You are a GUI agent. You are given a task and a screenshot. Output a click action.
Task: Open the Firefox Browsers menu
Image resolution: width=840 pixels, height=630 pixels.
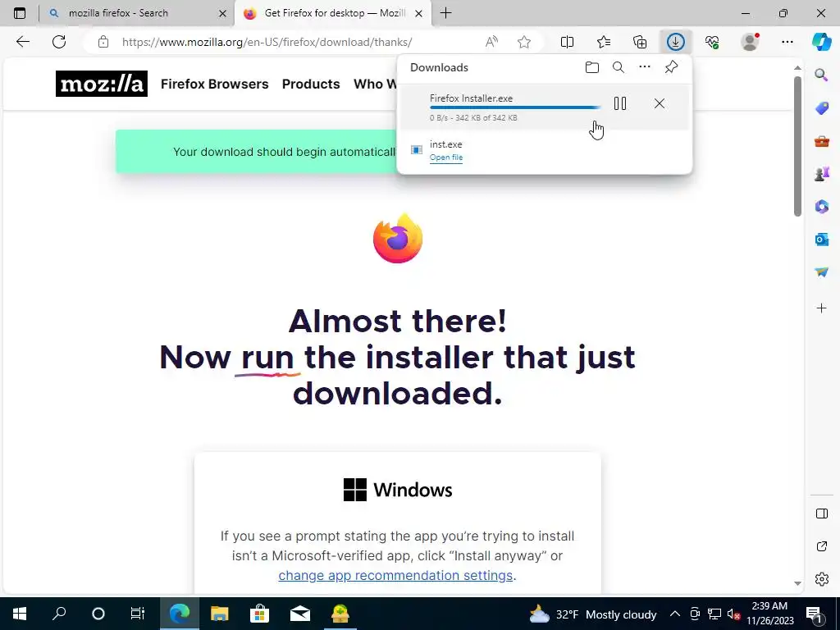(x=214, y=84)
